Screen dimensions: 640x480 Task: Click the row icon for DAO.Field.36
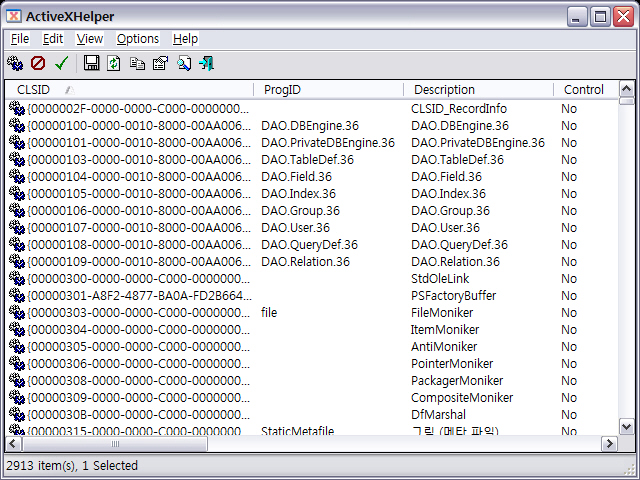(x=17, y=176)
